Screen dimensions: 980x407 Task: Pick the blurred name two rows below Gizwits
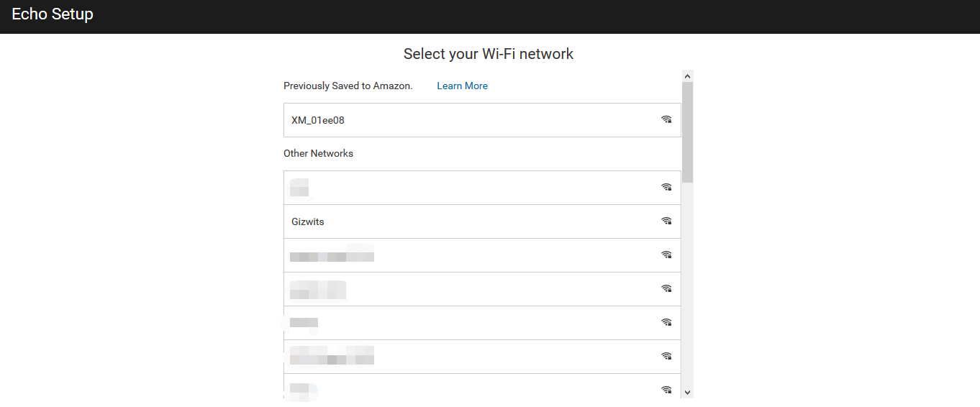[317, 289]
